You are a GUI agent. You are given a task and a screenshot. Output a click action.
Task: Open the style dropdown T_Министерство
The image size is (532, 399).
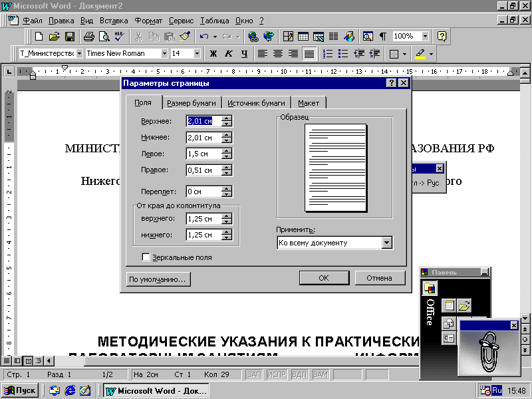click(x=79, y=53)
